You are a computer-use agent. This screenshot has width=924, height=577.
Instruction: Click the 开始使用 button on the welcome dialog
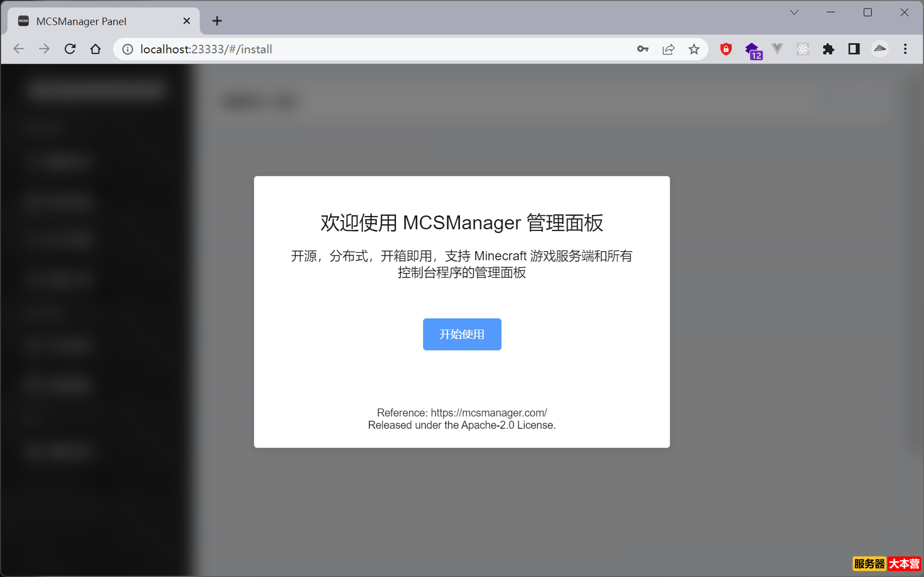462,334
